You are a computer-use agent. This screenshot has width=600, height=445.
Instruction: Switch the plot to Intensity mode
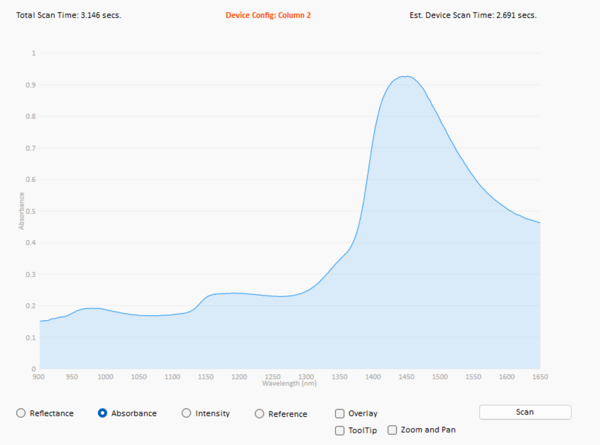[x=187, y=413]
